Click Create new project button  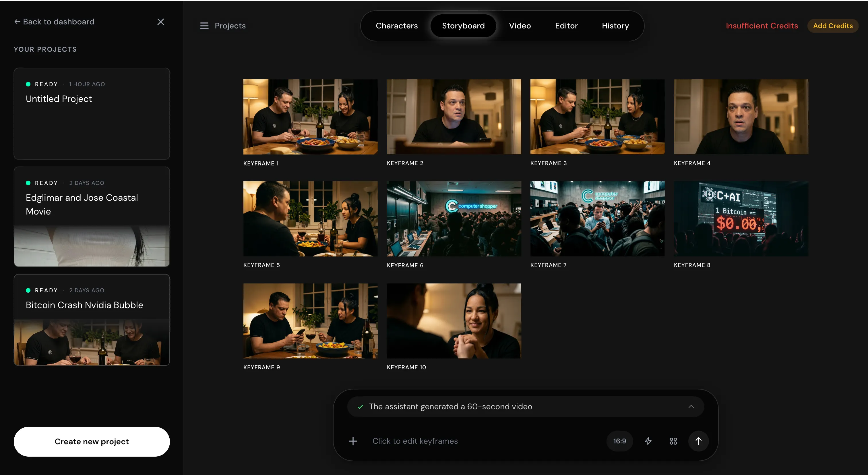(92, 441)
